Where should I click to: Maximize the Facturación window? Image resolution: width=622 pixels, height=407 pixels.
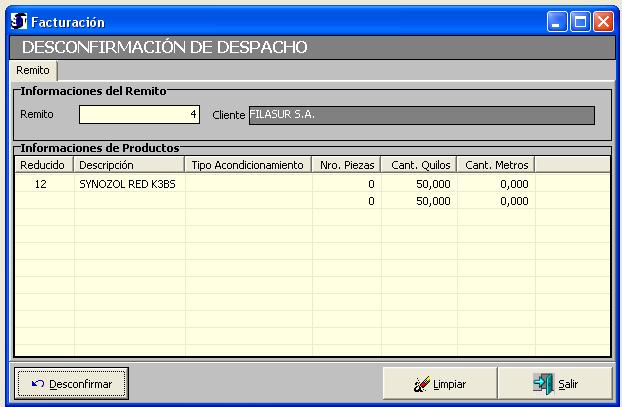tap(580, 20)
